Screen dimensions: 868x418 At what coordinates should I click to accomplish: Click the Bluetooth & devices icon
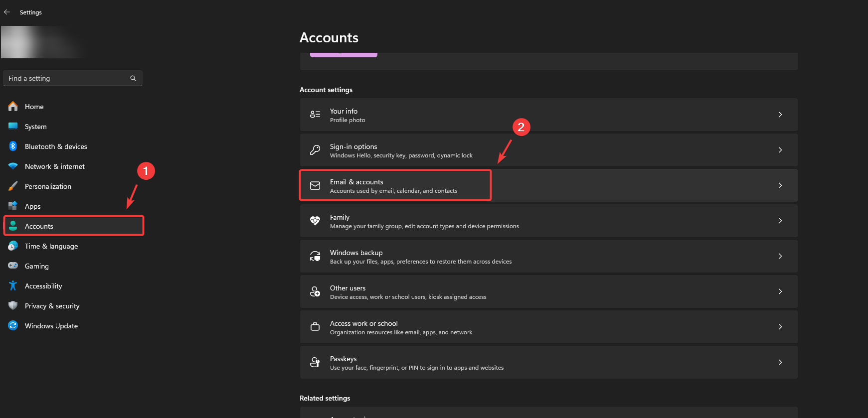point(13,146)
